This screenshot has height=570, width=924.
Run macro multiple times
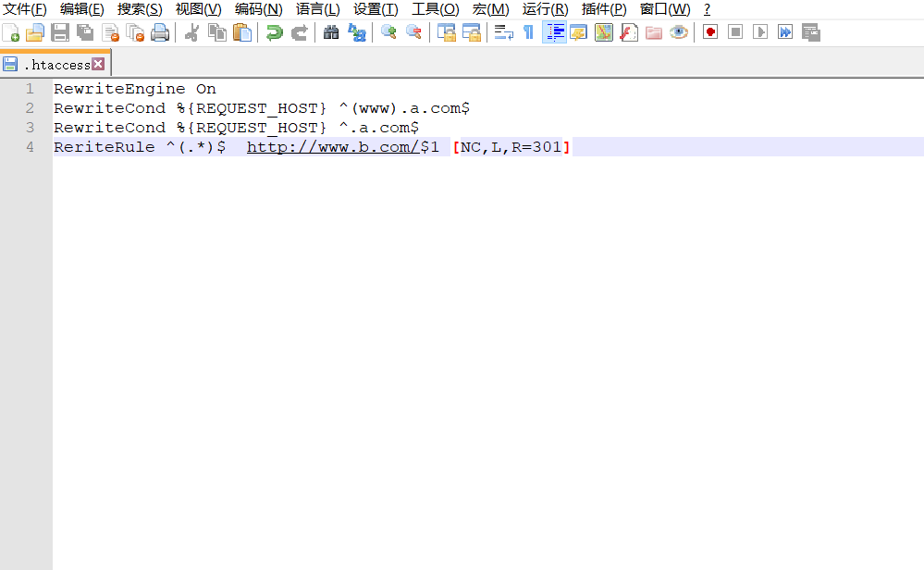coord(785,32)
